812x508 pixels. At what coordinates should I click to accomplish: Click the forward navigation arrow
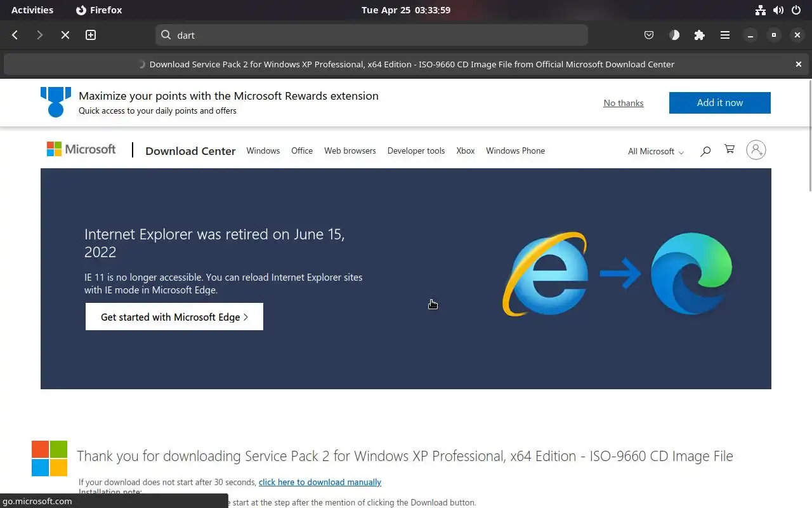coord(39,35)
